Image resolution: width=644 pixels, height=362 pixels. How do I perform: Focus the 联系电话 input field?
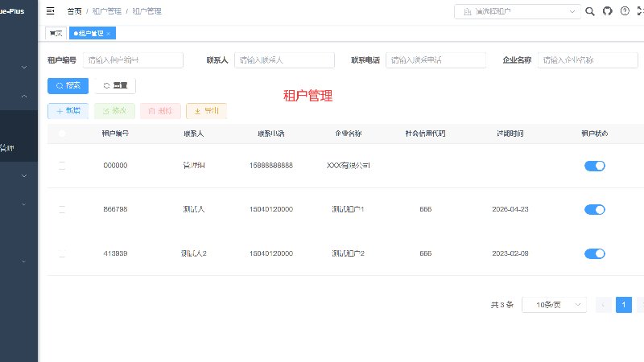pos(436,60)
